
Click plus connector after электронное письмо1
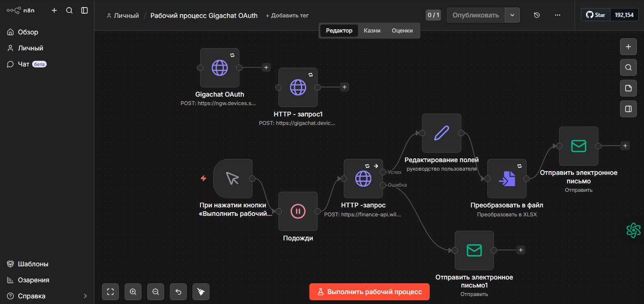coord(521,250)
